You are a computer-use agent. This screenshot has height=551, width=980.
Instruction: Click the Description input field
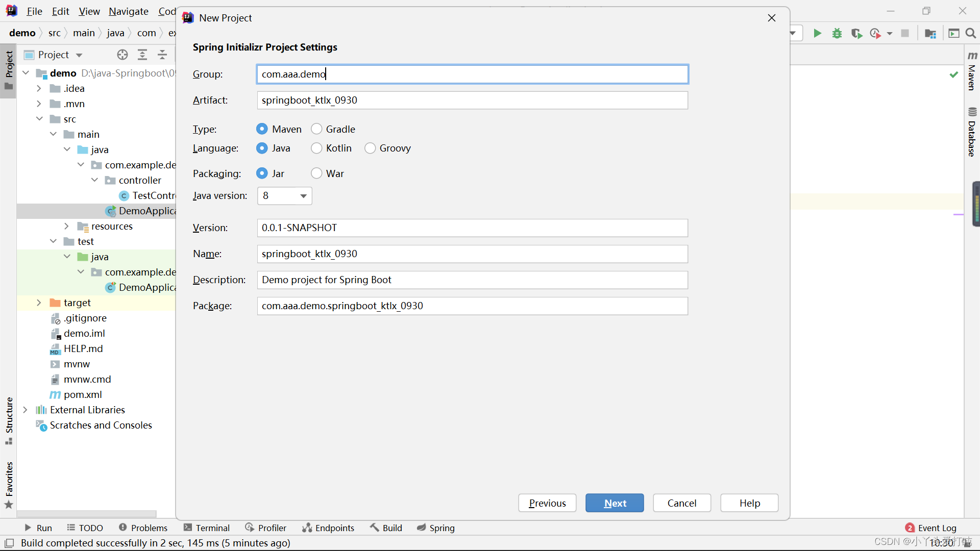[x=473, y=280]
